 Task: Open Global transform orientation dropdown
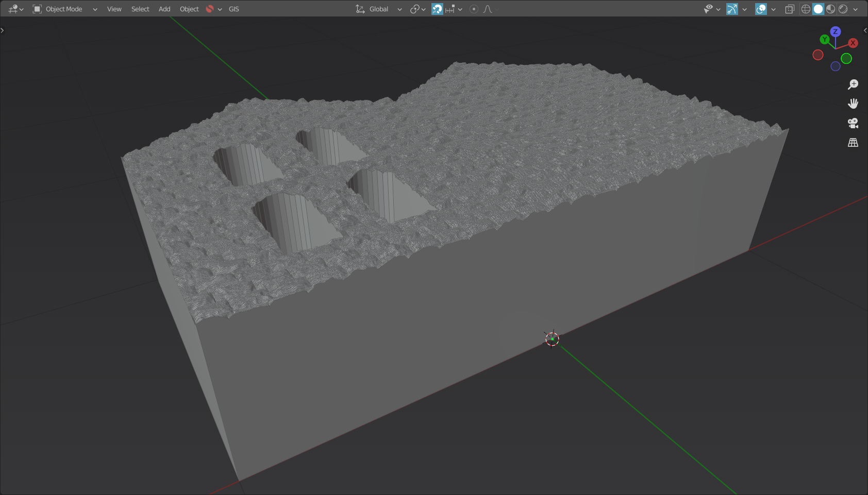pyautogui.click(x=379, y=9)
